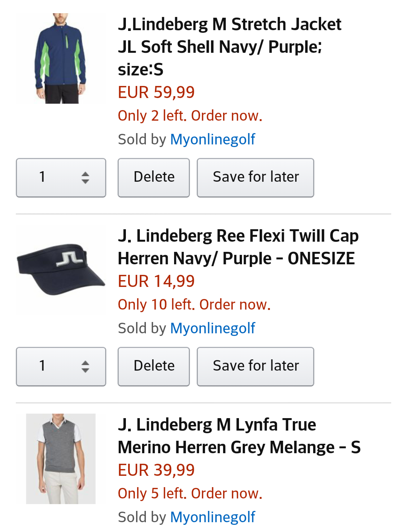Open the J.Lindeberg M Stretch Jacket title
The image size is (407, 532).
(229, 47)
